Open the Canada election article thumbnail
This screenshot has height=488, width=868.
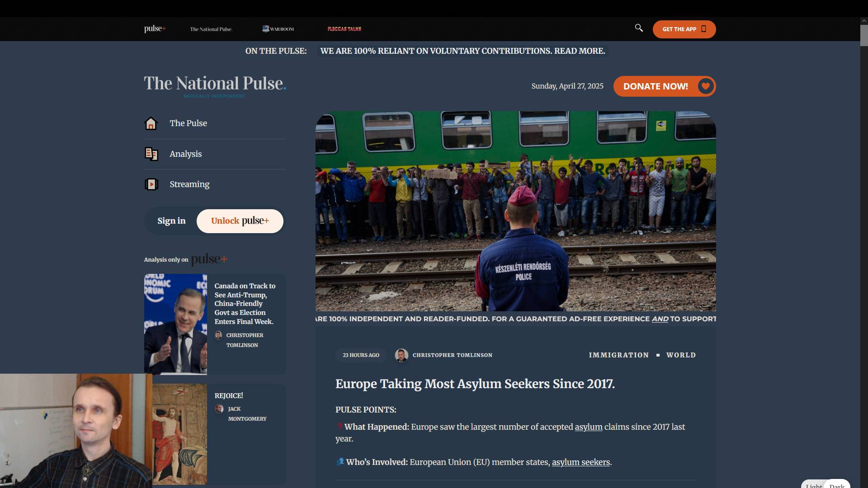175,324
